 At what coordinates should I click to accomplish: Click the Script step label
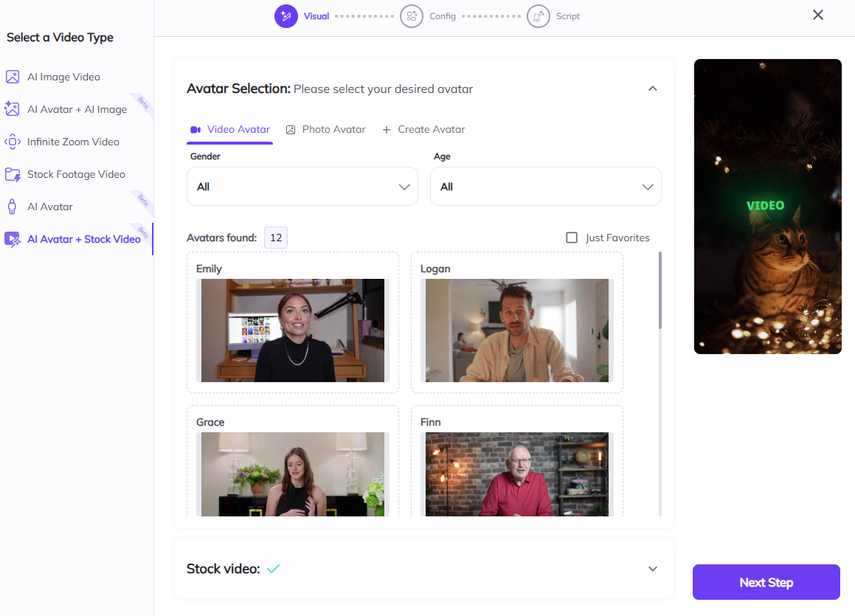point(567,16)
